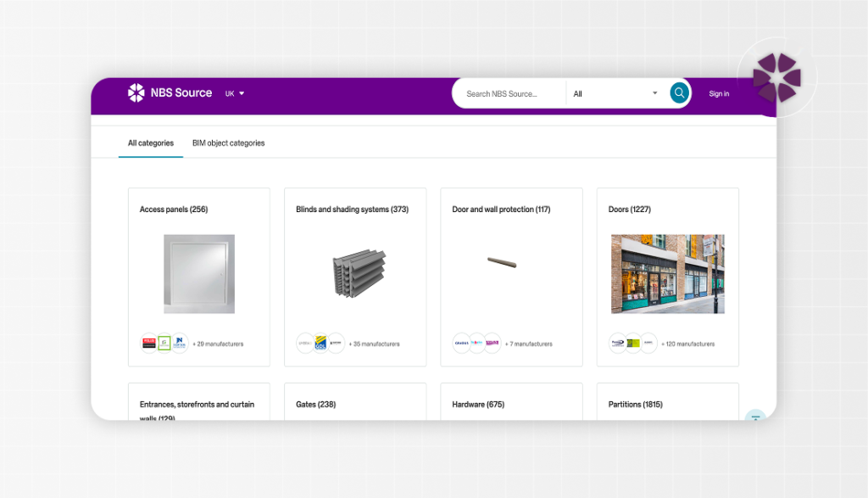Screen dimensions: 868x498
Task: Click the storefront Doors image
Action: coord(668,274)
